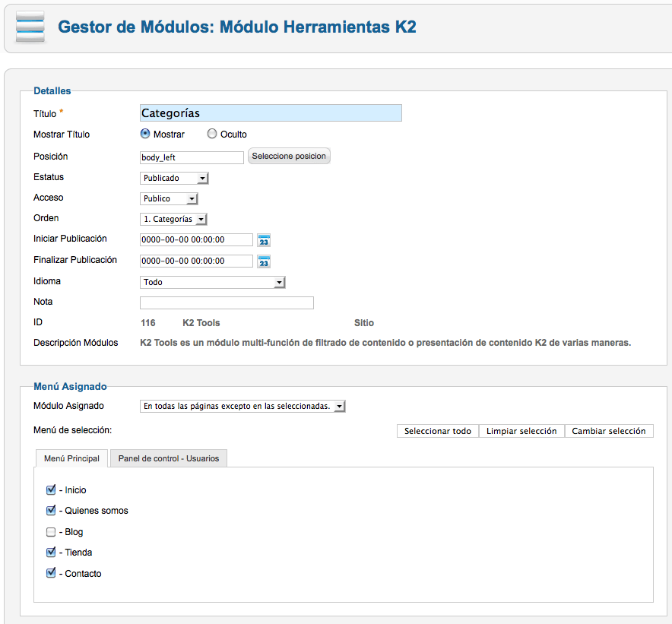Focus the Título field containing Categorías
This screenshot has width=672, height=624.
[271, 113]
